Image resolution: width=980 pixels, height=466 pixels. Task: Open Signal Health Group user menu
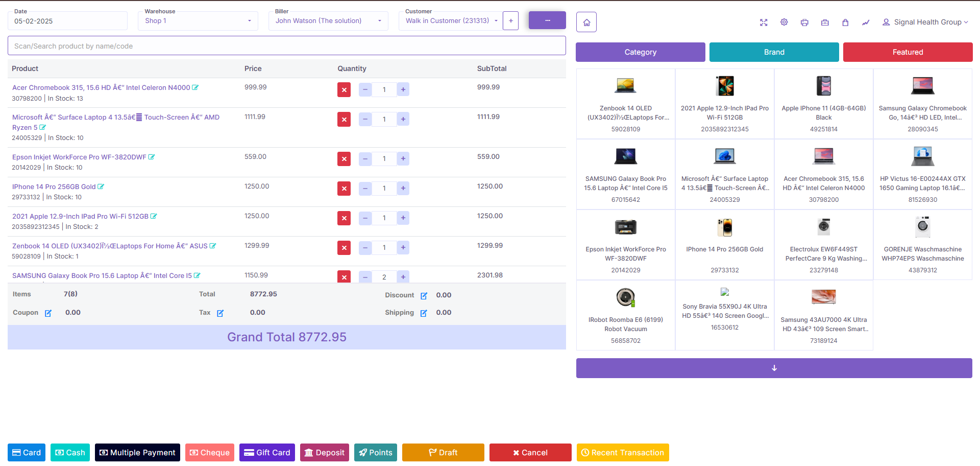(925, 22)
